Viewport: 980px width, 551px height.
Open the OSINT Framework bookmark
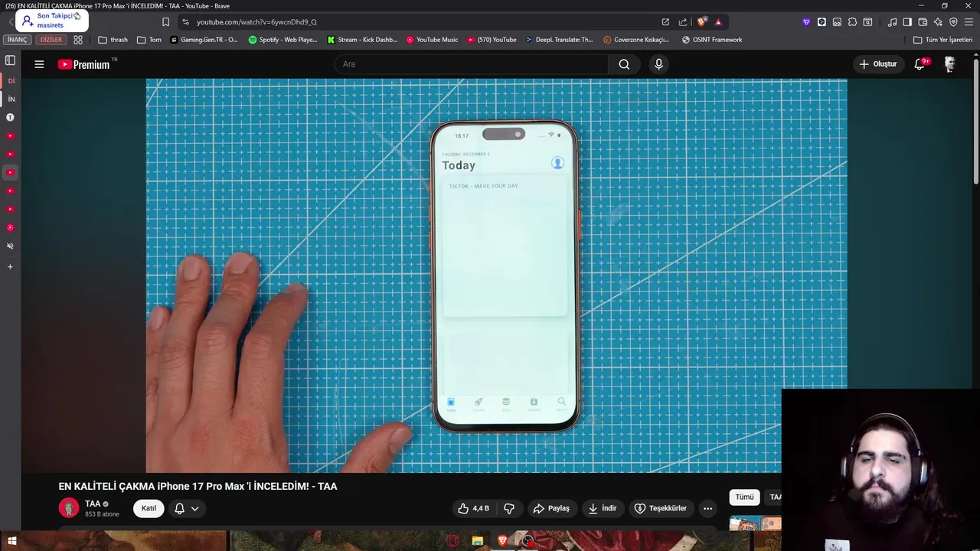coord(712,40)
